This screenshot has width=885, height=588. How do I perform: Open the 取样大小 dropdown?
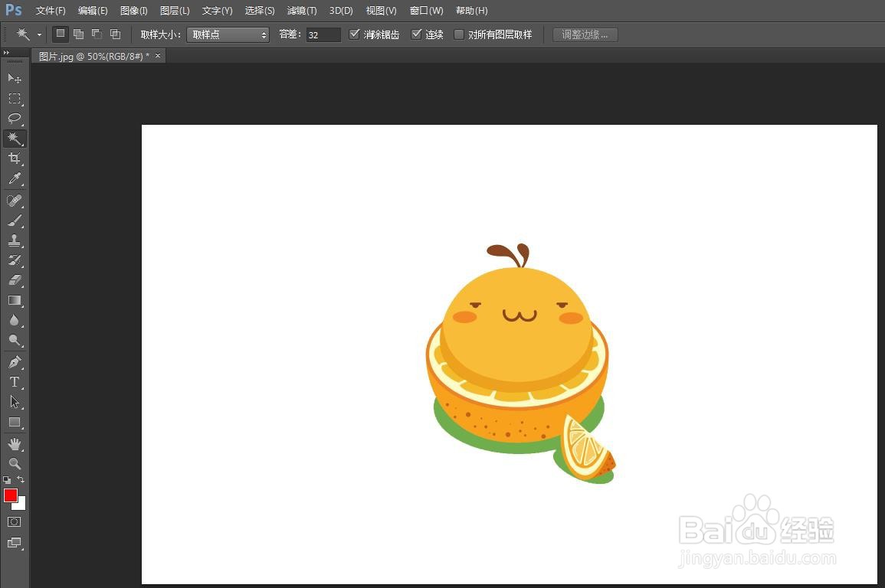[228, 35]
